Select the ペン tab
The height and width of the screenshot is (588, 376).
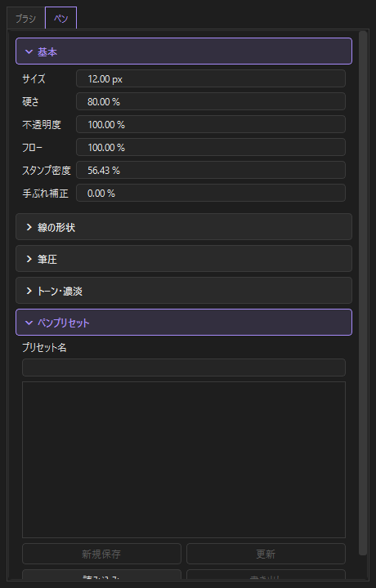pyautogui.click(x=60, y=18)
